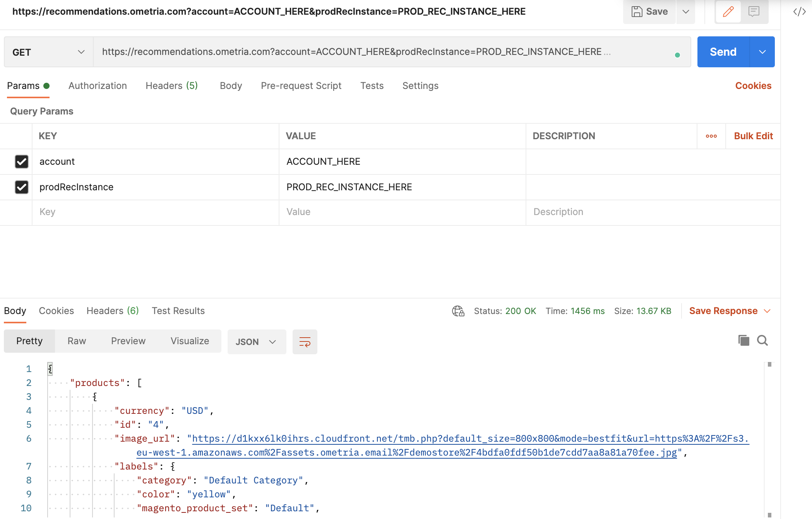
Task: Click the Save button
Action: [649, 12]
